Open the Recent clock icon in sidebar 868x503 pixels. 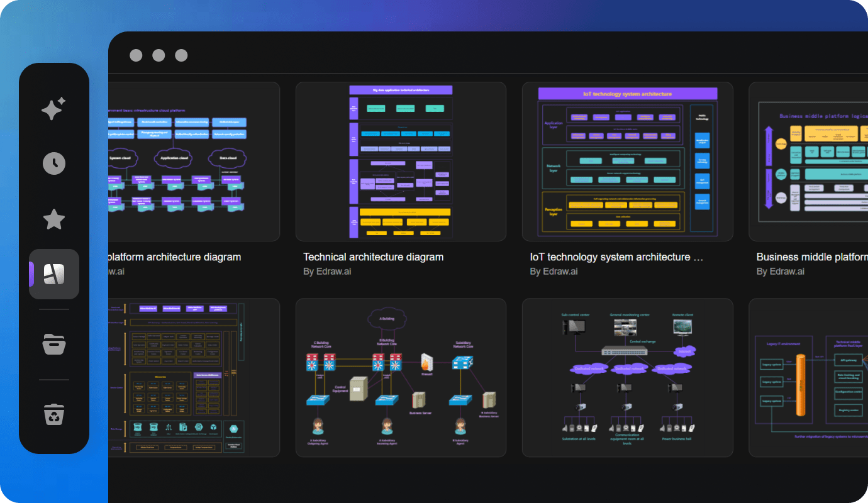[x=53, y=163]
